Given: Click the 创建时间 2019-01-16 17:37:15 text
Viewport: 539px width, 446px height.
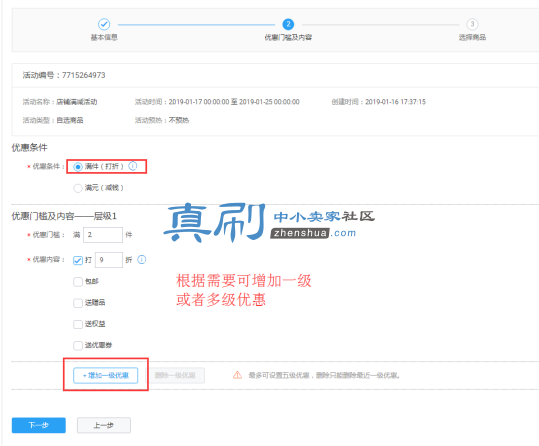Looking at the screenshot, I should click(x=378, y=102).
